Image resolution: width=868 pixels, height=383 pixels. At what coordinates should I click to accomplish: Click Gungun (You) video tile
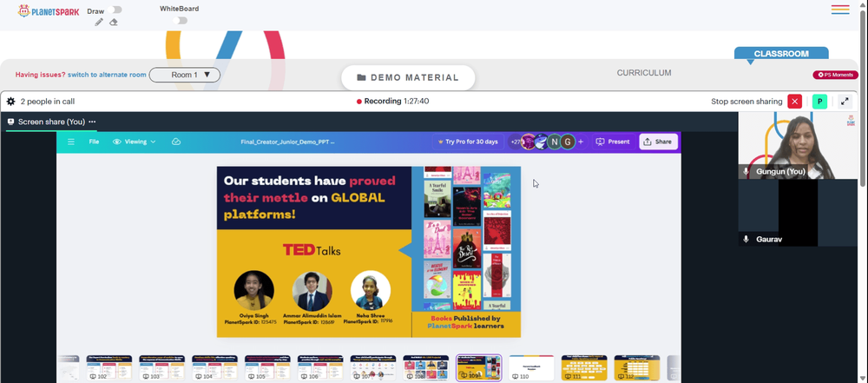coord(797,145)
